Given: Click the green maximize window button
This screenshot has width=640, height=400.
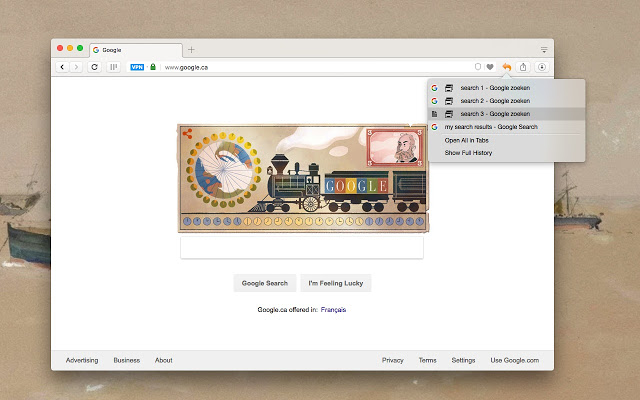Looking at the screenshot, I should [80, 48].
